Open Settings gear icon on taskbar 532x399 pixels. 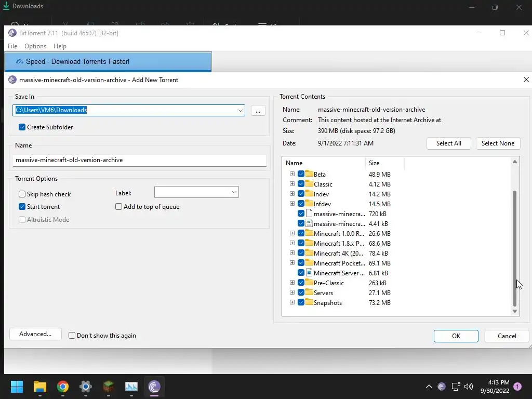coord(86,387)
